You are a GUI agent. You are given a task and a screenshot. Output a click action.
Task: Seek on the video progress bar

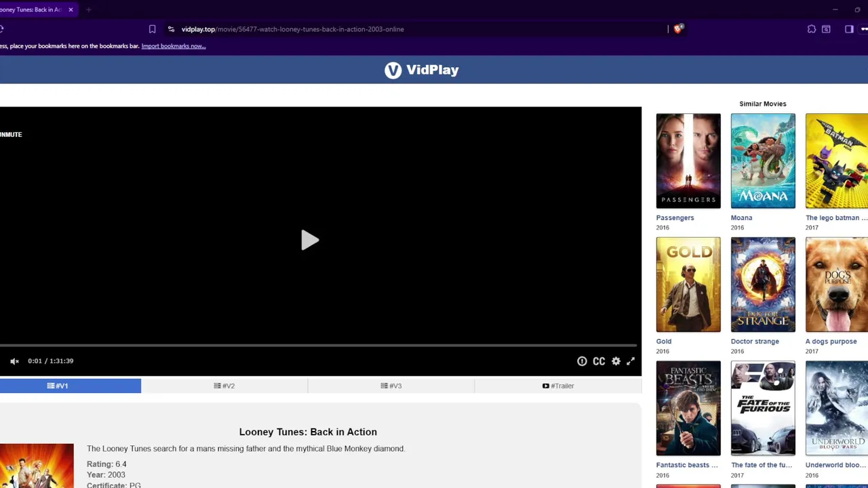[x=320, y=346]
